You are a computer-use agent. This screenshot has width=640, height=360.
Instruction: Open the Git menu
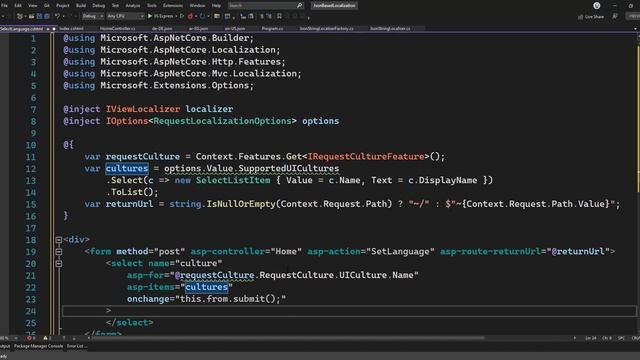click(x=47, y=6)
